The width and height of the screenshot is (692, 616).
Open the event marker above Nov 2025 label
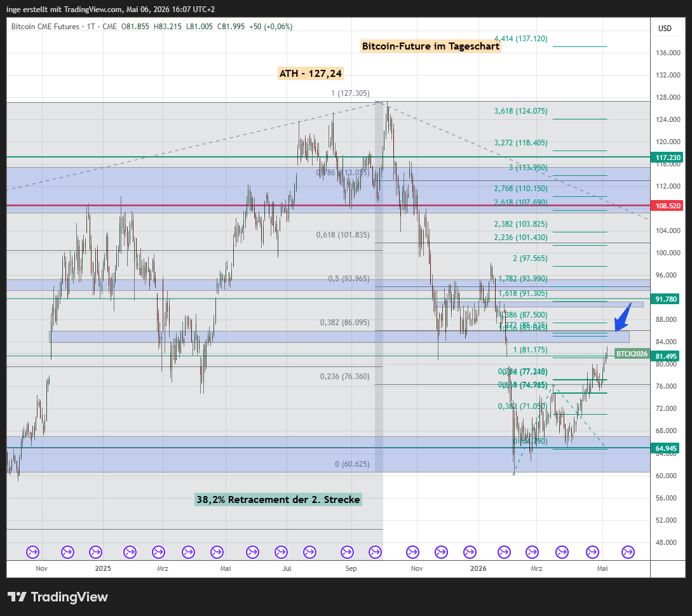(x=412, y=552)
